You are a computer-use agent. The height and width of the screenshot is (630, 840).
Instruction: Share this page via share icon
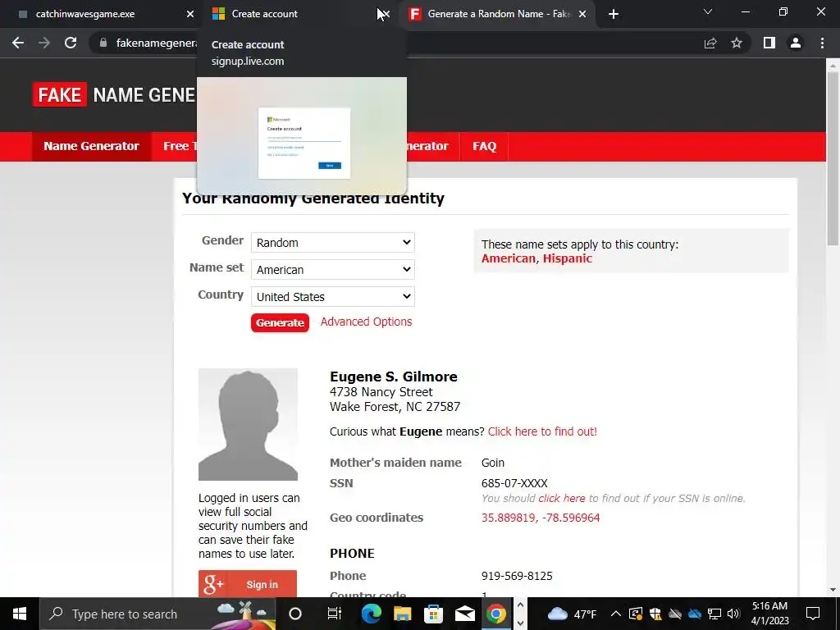pos(710,43)
